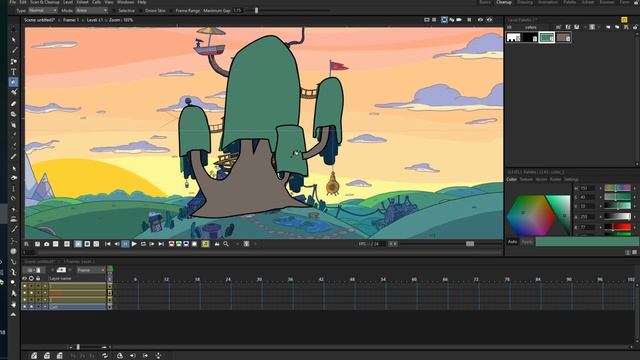Select the black style chip in palette
The image size is (640, 360).
(530, 38)
